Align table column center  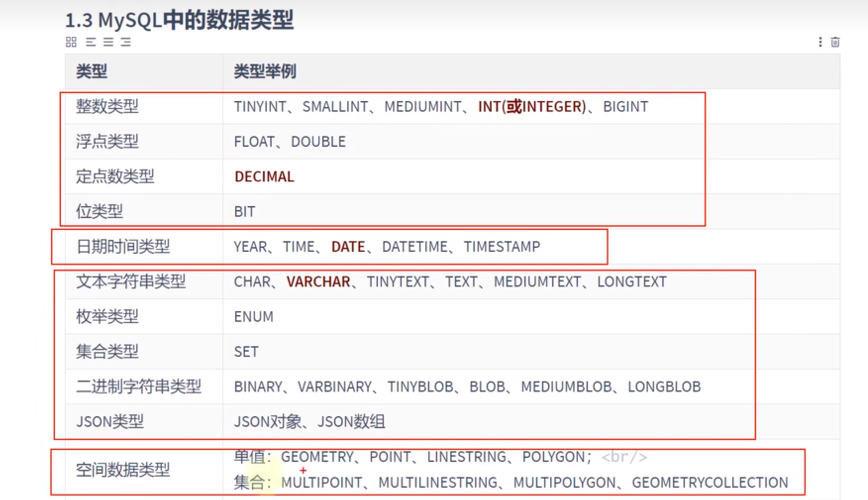(108, 42)
